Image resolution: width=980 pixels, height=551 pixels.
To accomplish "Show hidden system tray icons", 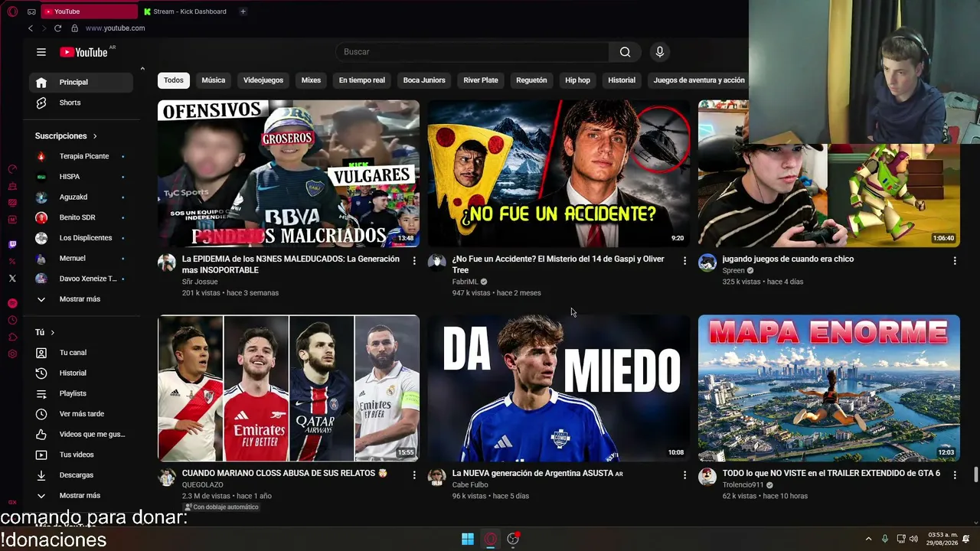I will (868, 539).
